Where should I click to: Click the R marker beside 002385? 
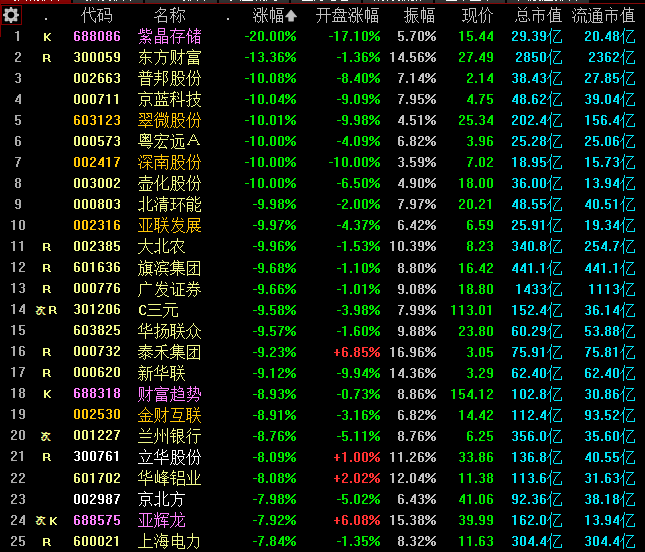coord(47,247)
